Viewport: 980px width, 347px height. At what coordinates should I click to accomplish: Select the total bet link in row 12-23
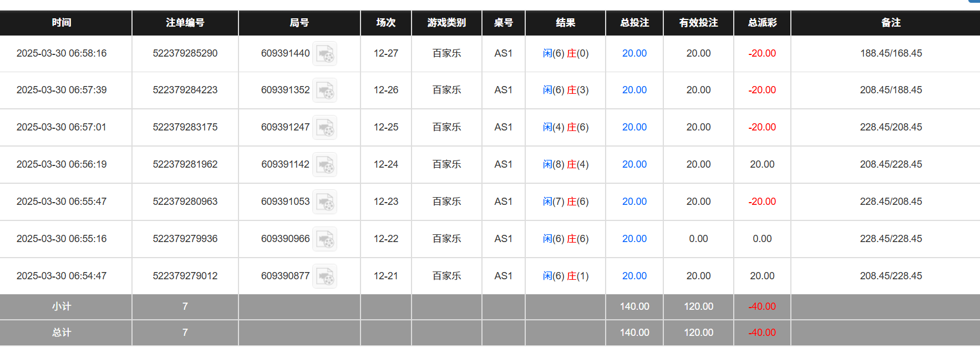click(x=634, y=202)
